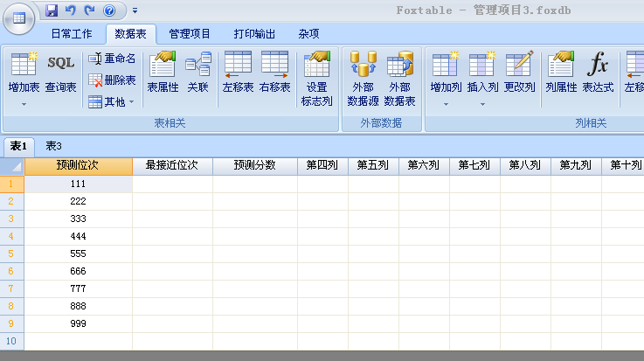
Task: Select the 最接近位次 column header
Action: point(172,166)
